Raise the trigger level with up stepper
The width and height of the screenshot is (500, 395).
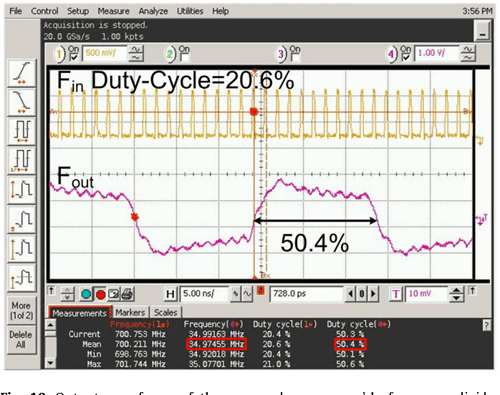(x=456, y=290)
